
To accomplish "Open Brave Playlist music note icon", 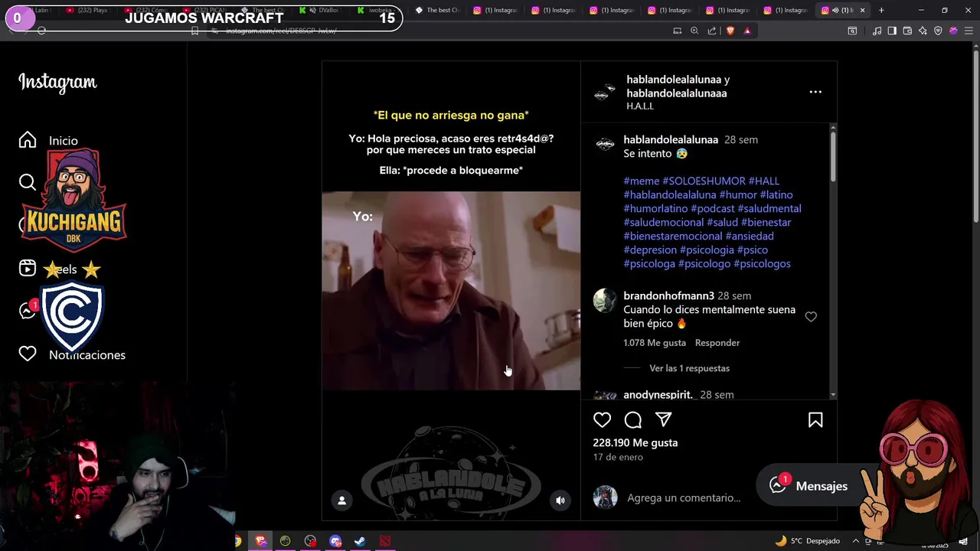I will tap(877, 31).
